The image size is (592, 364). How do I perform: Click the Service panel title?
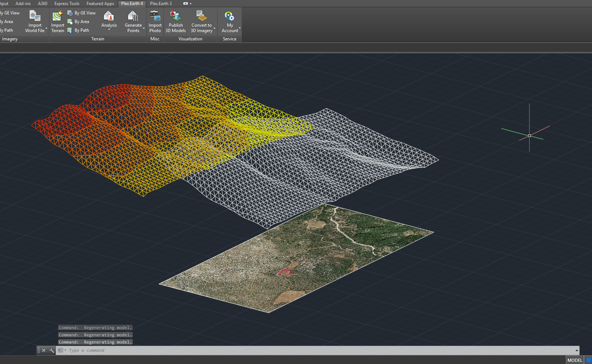[x=229, y=39]
